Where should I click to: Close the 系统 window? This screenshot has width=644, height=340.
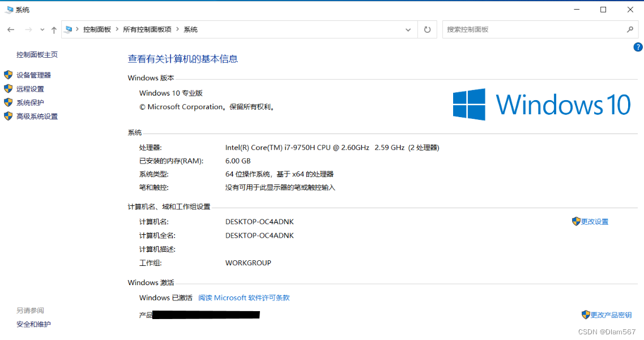(630, 10)
